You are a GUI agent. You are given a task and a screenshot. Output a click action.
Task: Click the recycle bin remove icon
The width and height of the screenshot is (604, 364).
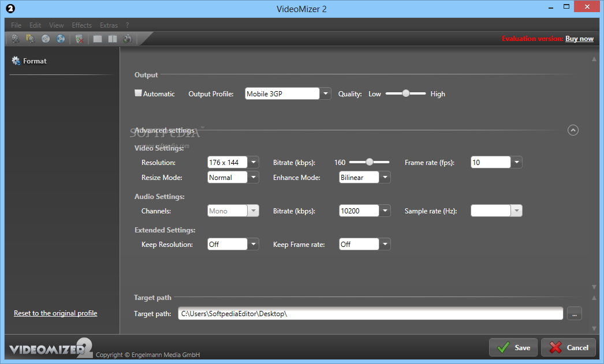tap(79, 39)
